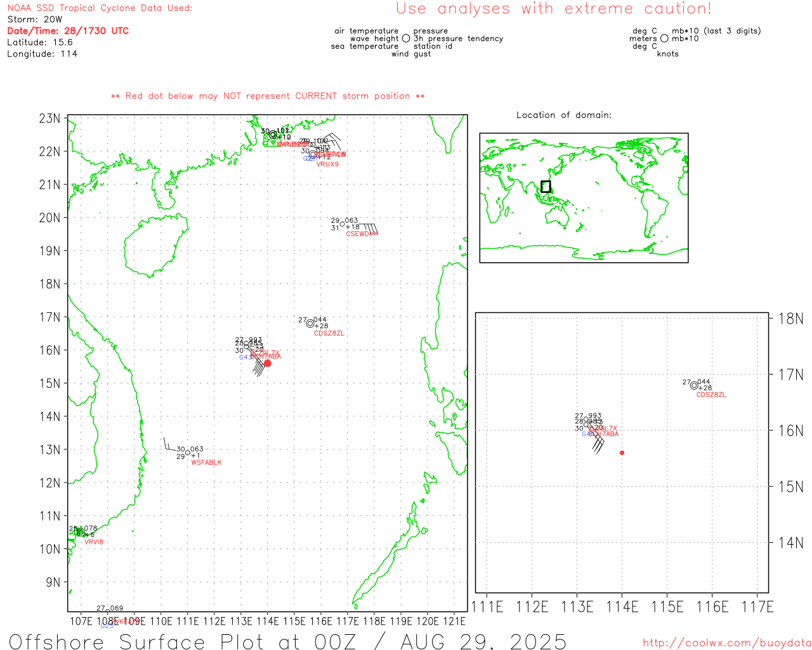Screen dimensions: 812x650
Task: Click CDSZ8ZL label on the main map
Action: click(x=329, y=333)
